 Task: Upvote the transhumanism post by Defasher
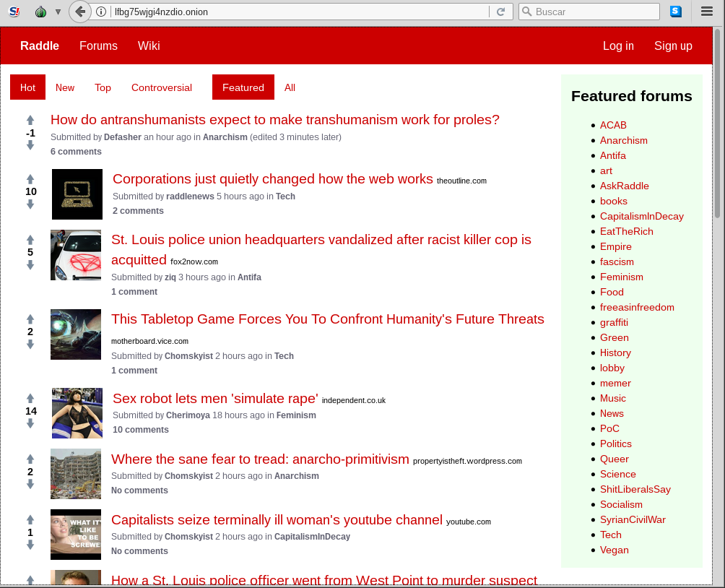click(30, 121)
